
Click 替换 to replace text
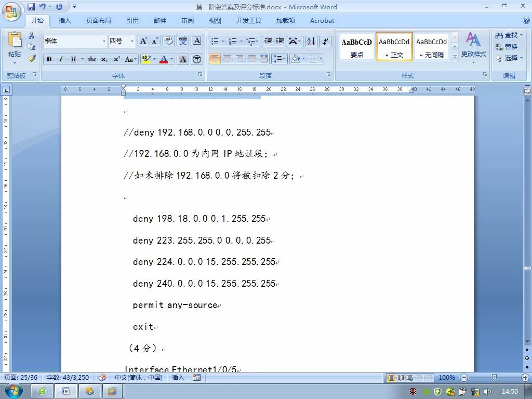click(506, 46)
